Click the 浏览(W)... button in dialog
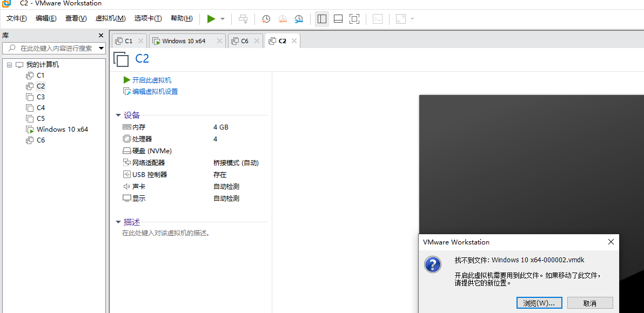644x313 pixels. pos(539,303)
